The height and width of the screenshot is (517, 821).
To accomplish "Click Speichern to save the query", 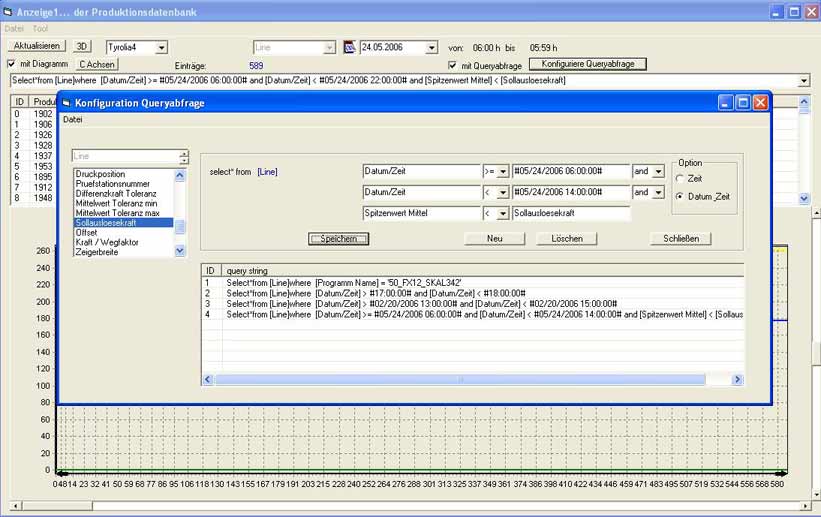I will [x=338, y=239].
